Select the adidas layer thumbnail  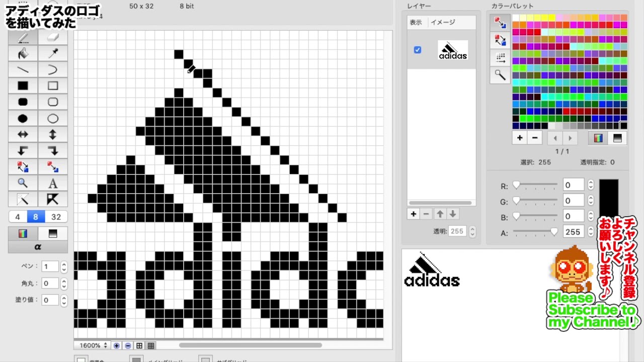[x=453, y=50]
